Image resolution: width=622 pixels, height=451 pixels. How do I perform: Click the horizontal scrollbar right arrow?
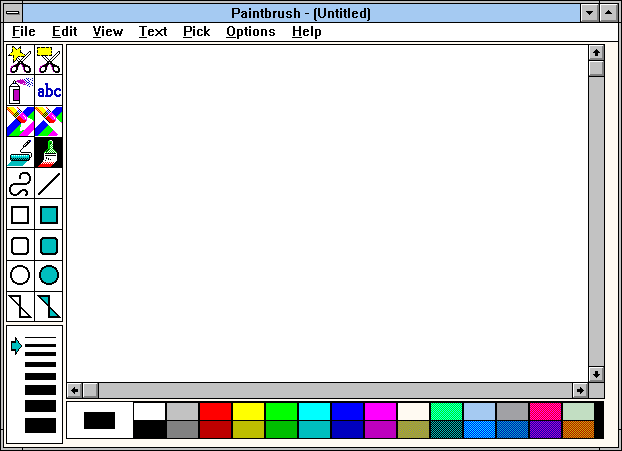[580, 390]
